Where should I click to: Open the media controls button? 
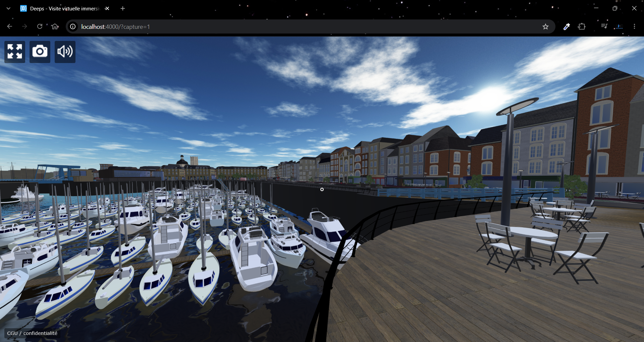pos(604,26)
